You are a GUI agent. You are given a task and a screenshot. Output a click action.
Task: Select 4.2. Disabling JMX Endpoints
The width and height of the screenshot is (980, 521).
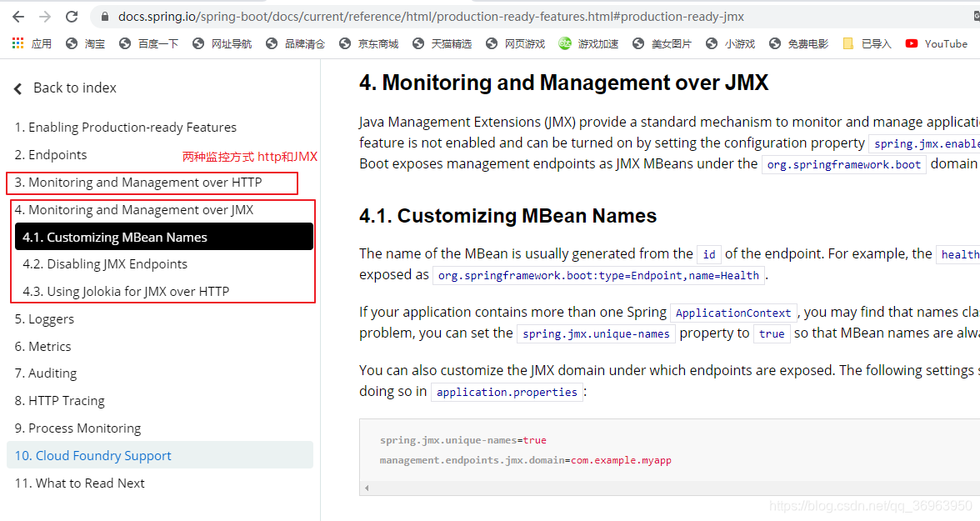pyautogui.click(x=105, y=264)
